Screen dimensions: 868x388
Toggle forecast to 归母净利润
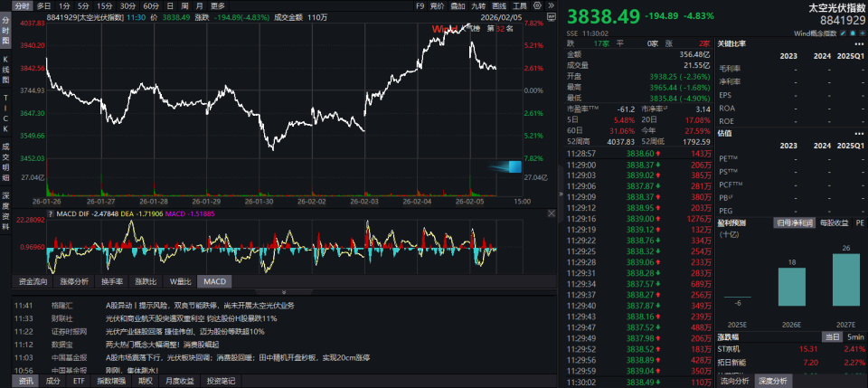(x=793, y=223)
